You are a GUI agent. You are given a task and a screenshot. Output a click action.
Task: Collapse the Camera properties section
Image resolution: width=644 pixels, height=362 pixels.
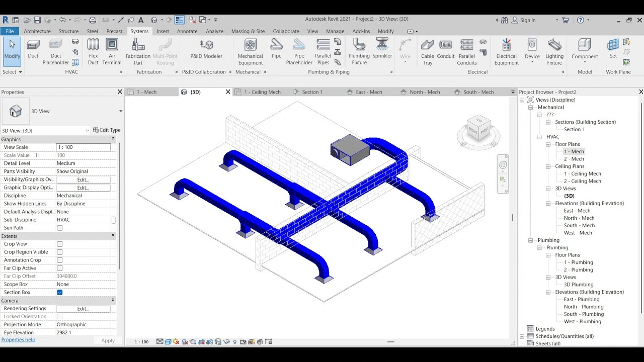[113, 300]
